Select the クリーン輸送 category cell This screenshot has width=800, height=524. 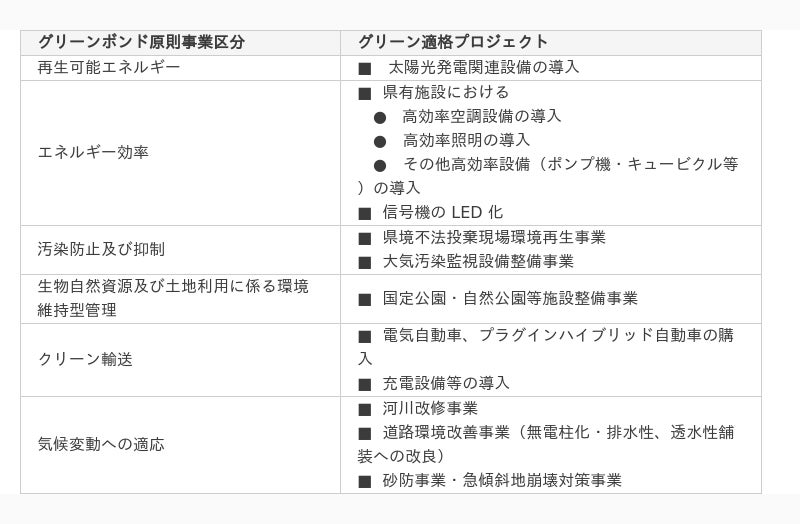tap(85, 359)
